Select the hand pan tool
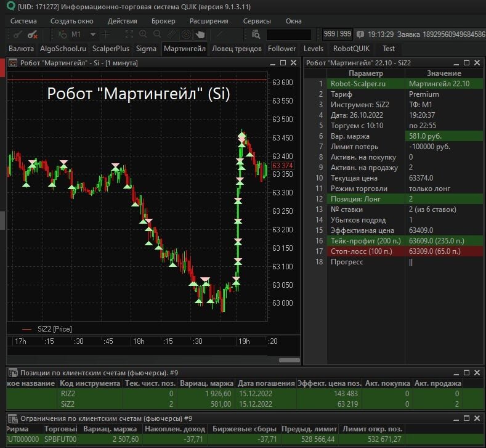The width and height of the screenshot is (486, 448). point(200,35)
